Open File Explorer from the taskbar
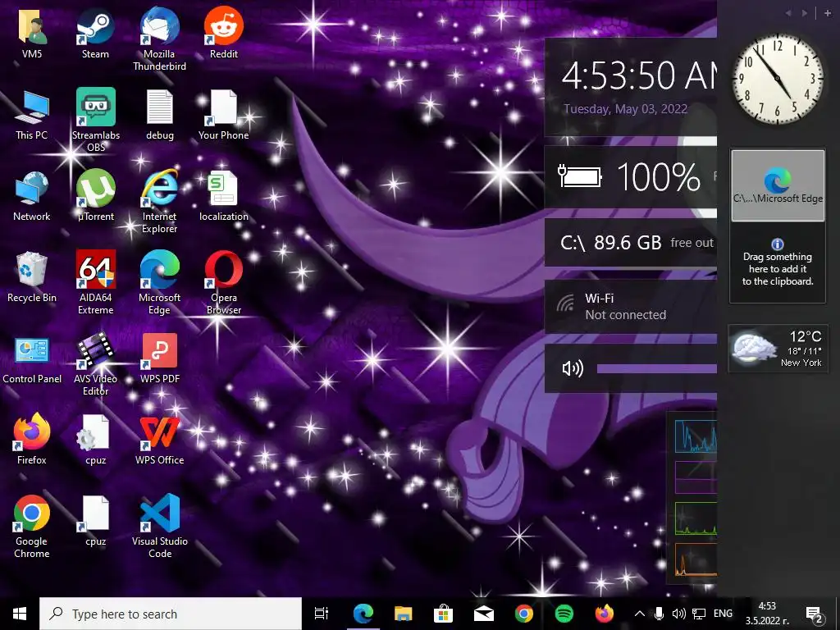Screen dimensions: 840x630 pos(404,614)
